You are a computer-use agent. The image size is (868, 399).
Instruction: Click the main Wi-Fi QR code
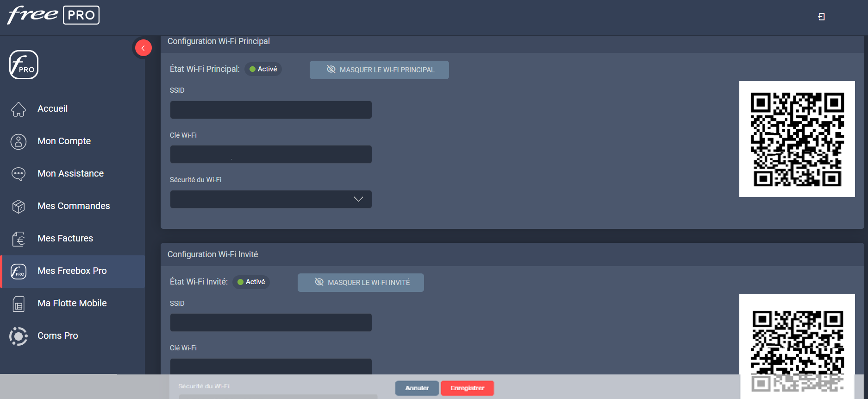click(797, 139)
